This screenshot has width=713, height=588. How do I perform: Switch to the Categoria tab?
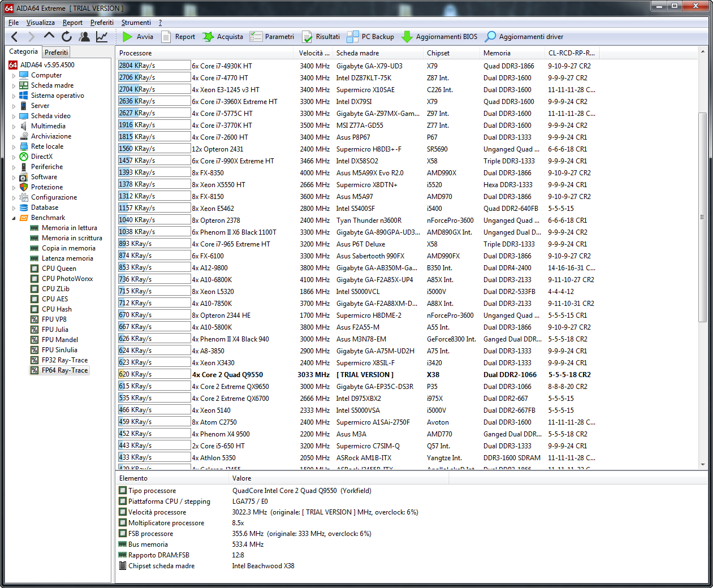click(23, 51)
